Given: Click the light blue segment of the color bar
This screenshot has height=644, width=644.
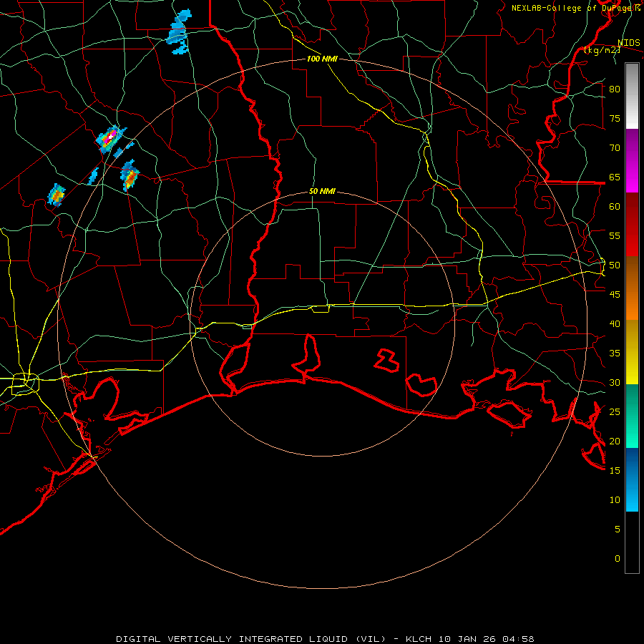Looking at the screenshot, I should point(632,479).
